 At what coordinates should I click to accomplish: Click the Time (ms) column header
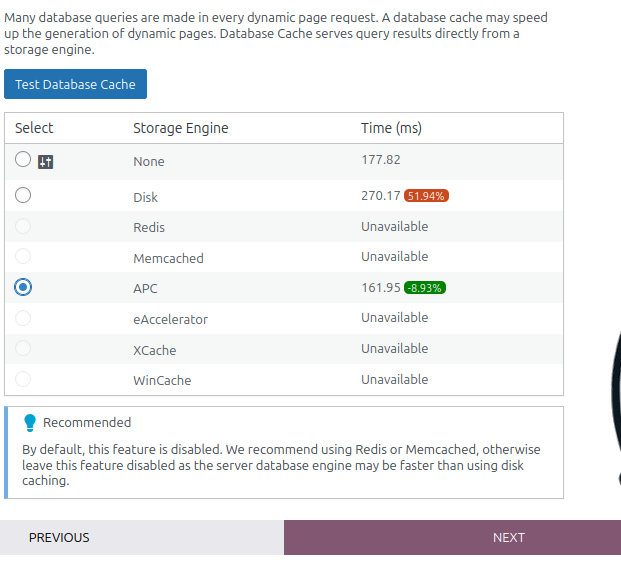[391, 128]
